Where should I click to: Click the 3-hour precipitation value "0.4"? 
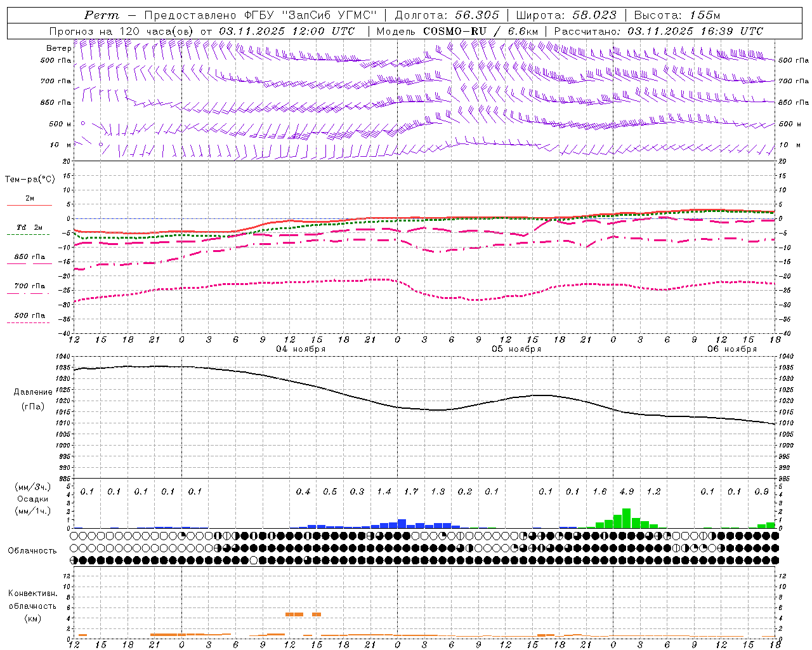303,492
